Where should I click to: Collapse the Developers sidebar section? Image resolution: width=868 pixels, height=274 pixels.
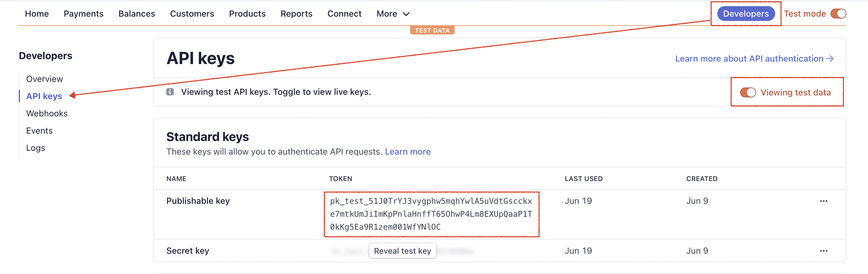(46, 56)
